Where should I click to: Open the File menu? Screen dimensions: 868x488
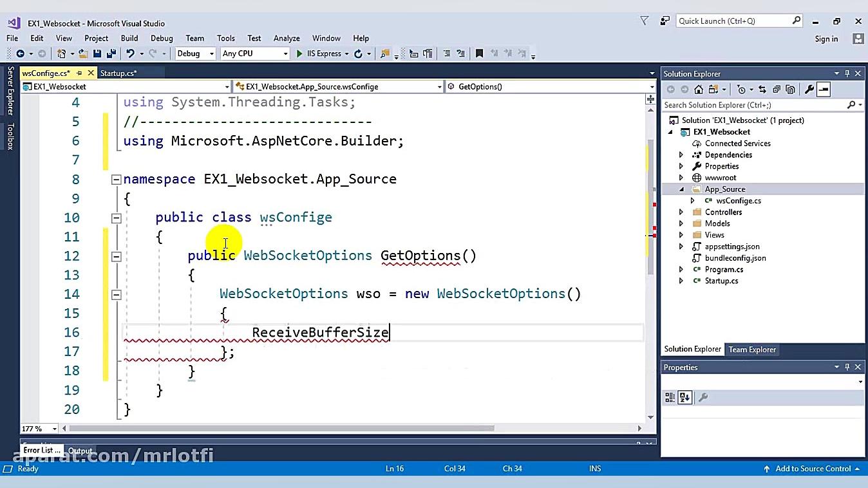coord(12,39)
